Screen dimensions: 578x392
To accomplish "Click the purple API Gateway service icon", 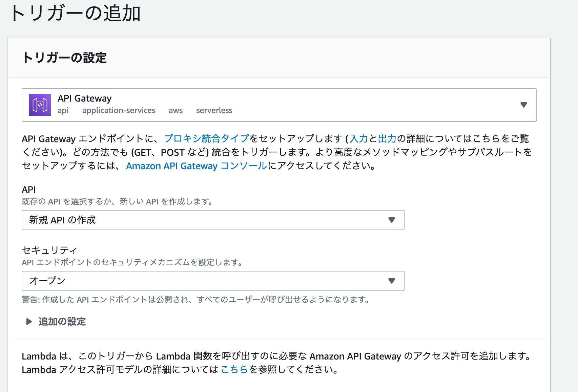I will 40,105.
